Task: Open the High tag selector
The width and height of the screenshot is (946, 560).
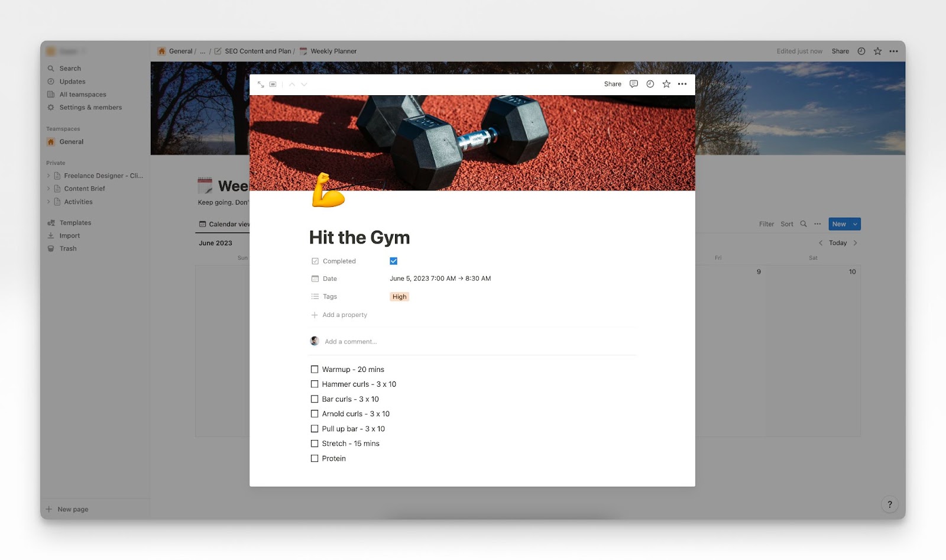Action: coord(400,297)
